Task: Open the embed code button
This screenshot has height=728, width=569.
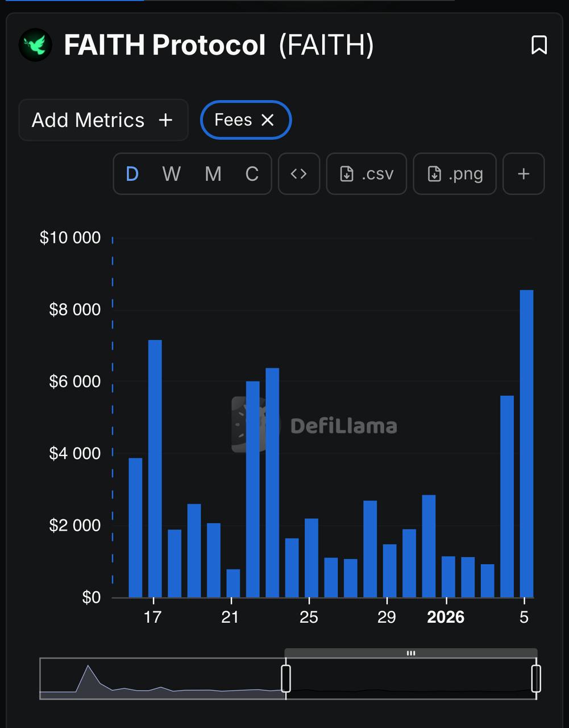Action: tap(299, 174)
